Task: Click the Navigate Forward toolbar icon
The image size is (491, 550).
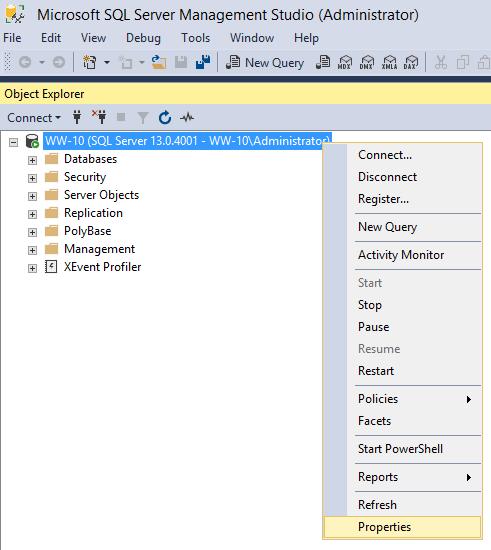Action: click(59, 62)
